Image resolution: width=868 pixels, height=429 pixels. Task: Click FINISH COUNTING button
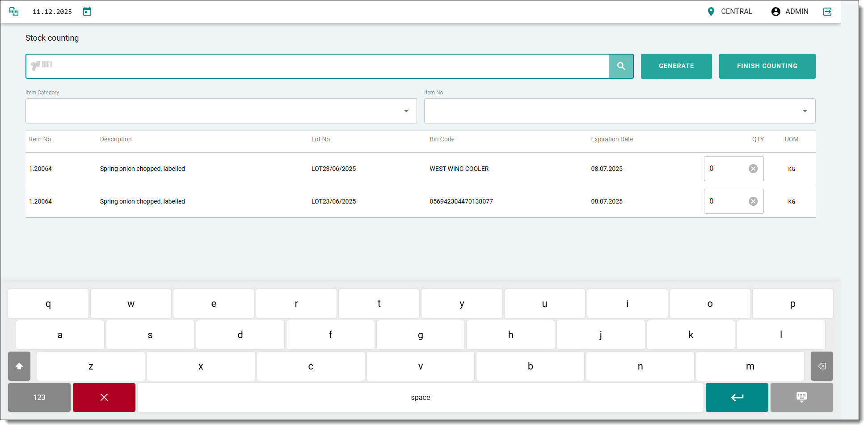(767, 66)
